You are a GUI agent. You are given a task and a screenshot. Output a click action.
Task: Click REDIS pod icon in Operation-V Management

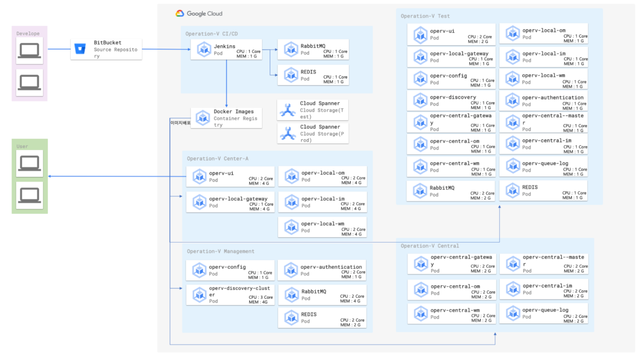(x=291, y=318)
